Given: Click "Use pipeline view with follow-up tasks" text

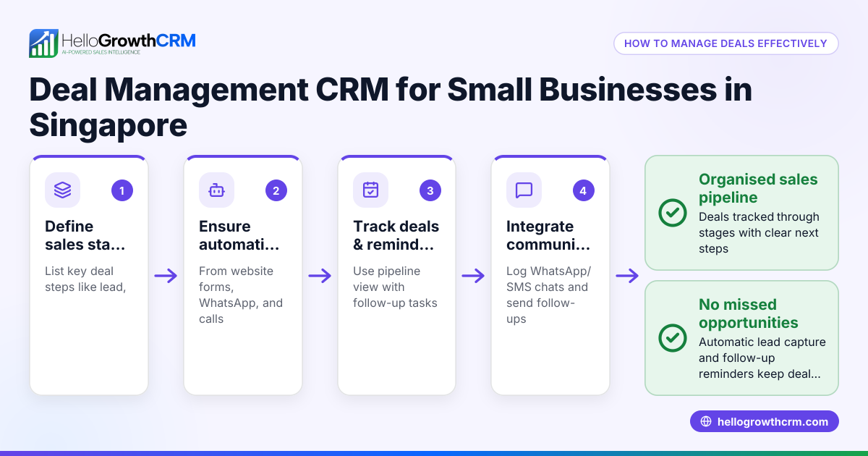Looking at the screenshot, I should pos(395,287).
